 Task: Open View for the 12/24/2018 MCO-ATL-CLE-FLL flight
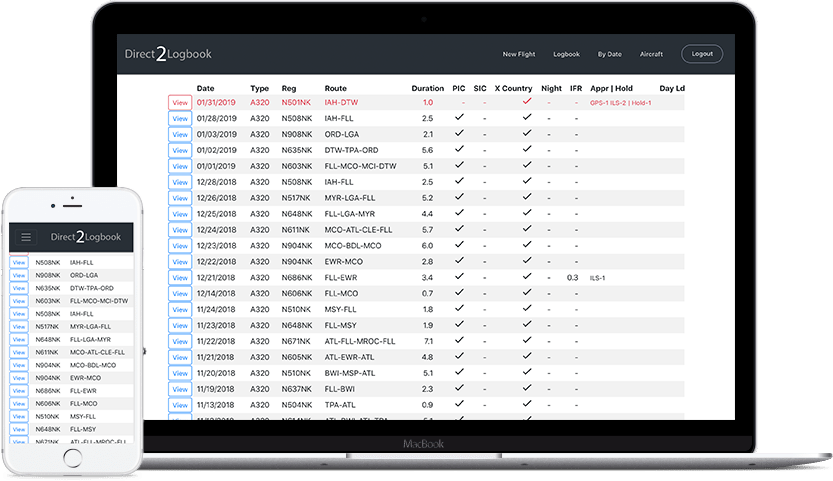tap(180, 230)
